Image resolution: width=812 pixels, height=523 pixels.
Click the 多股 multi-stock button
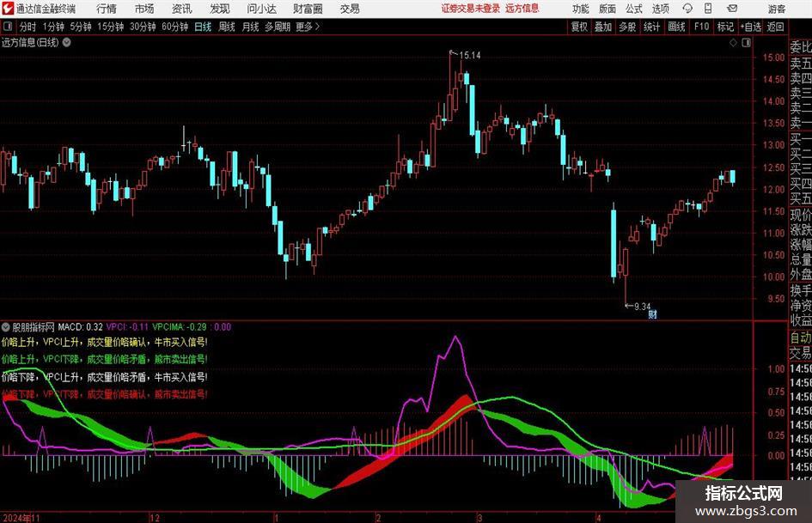[627, 27]
